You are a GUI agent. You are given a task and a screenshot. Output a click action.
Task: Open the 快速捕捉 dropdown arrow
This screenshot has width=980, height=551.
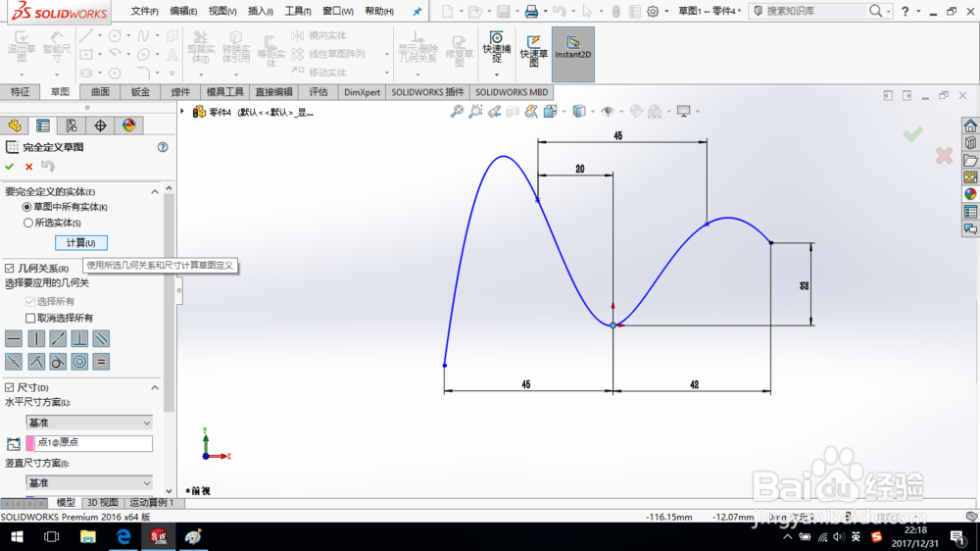[496, 75]
